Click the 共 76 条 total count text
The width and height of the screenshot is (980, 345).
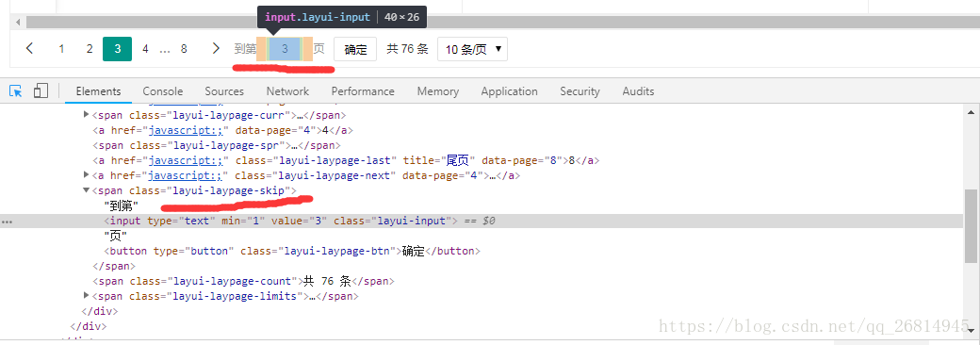[407, 49]
